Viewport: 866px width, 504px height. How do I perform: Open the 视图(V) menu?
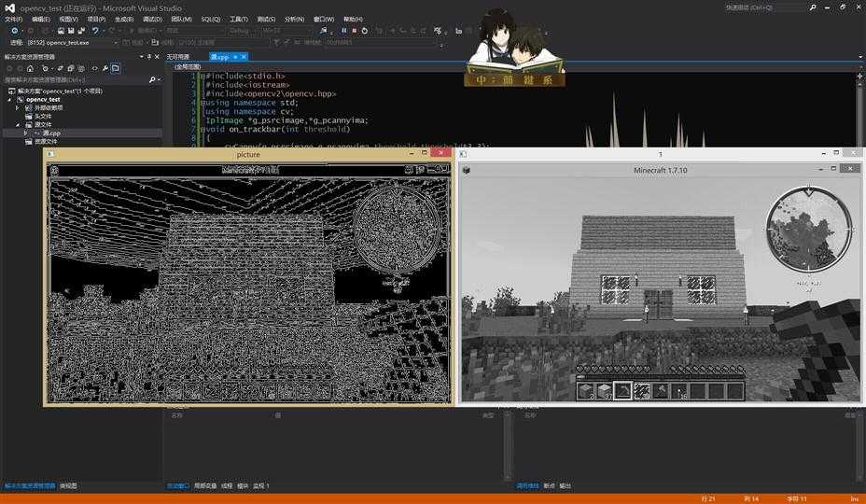coord(68,20)
